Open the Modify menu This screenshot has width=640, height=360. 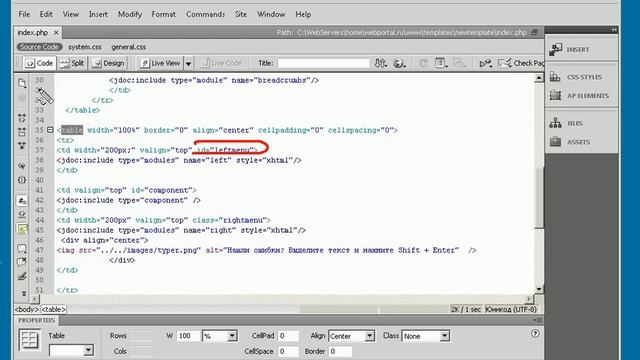point(129,14)
